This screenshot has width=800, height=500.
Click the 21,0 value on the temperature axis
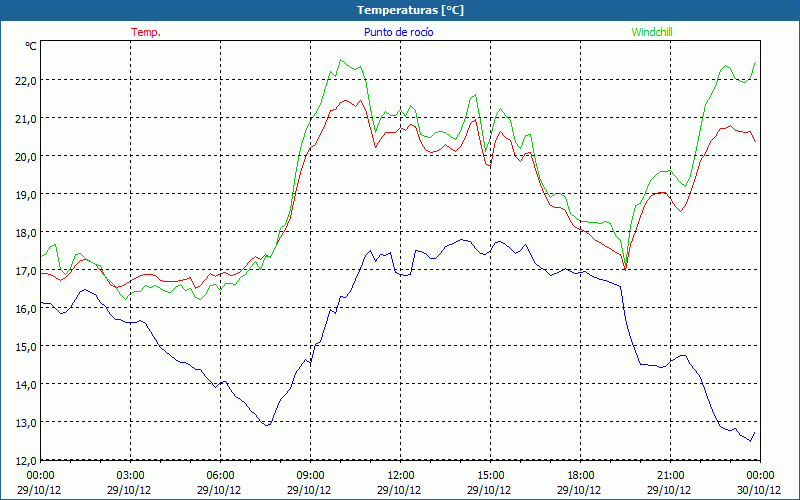pos(26,119)
